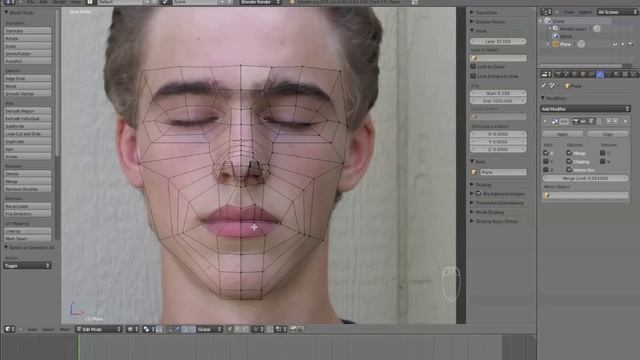Toggle Lock to Cursor checkbox
The width and height of the screenshot is (640, 360).
[473, 66]
